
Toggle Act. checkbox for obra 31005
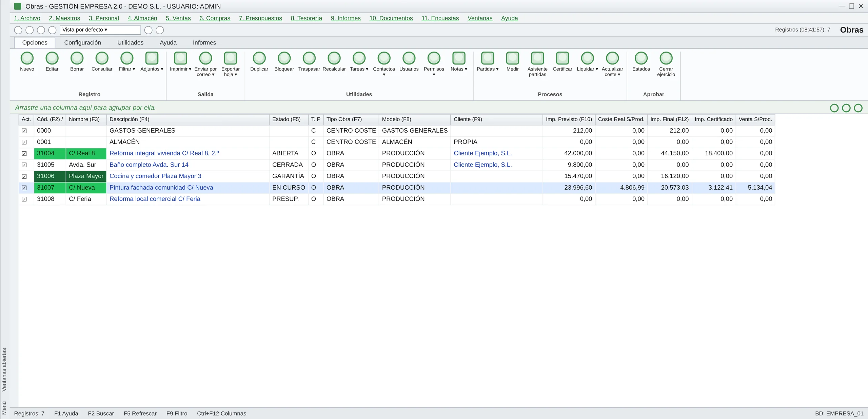click(24, 165)
